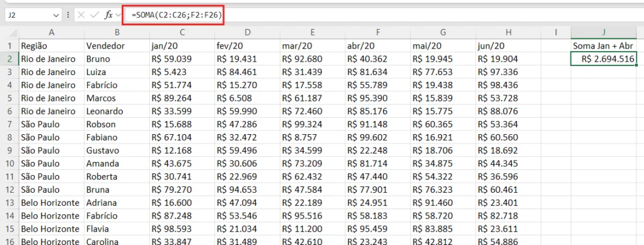The image size is (644, 245).
Task: Select column B header
Action: tap(116, 33)
